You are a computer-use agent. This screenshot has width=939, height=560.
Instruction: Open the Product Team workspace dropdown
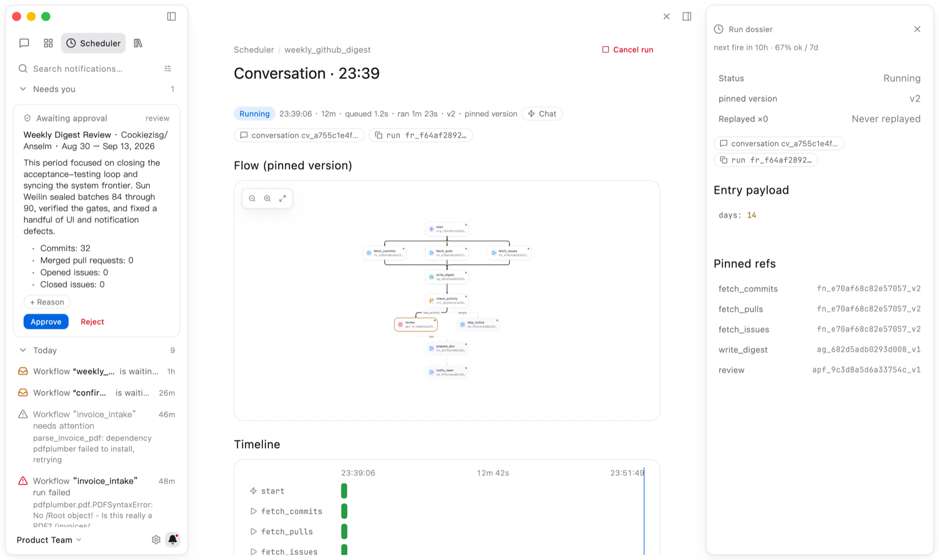[x=49, y=540]
